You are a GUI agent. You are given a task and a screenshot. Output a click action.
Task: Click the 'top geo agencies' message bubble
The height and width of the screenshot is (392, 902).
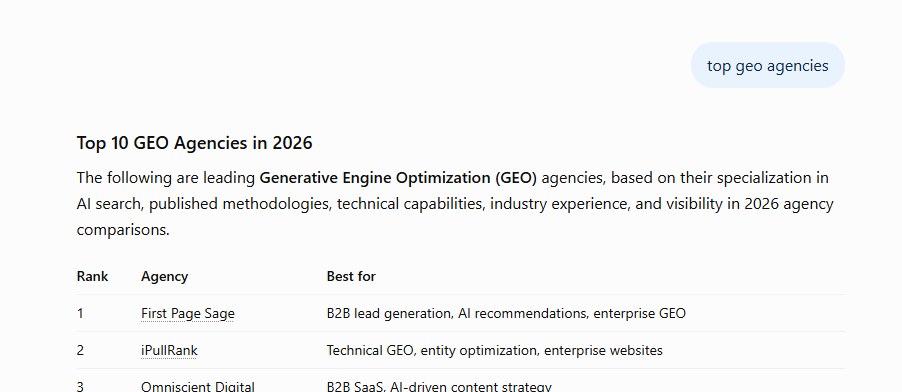pyautogui.click(x=767, y=65)
